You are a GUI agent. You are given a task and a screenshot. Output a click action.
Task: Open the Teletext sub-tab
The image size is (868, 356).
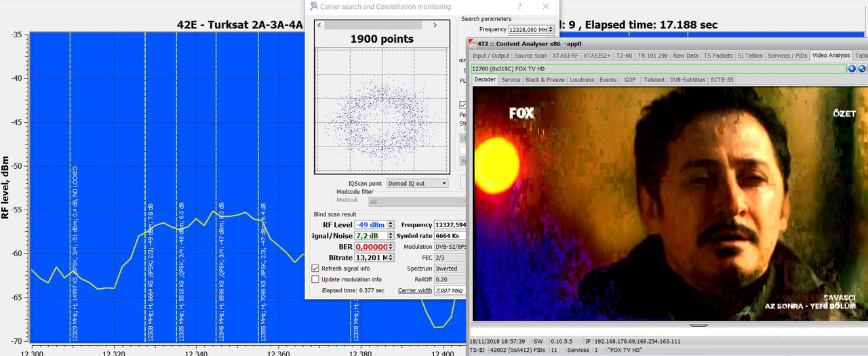(x=654, y=79)
